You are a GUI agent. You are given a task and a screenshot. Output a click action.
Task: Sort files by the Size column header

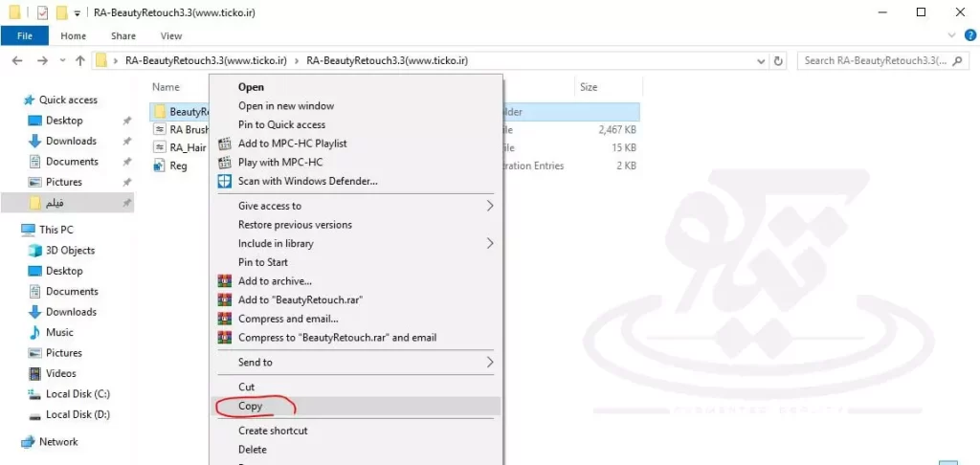click(x=589, y=87)
